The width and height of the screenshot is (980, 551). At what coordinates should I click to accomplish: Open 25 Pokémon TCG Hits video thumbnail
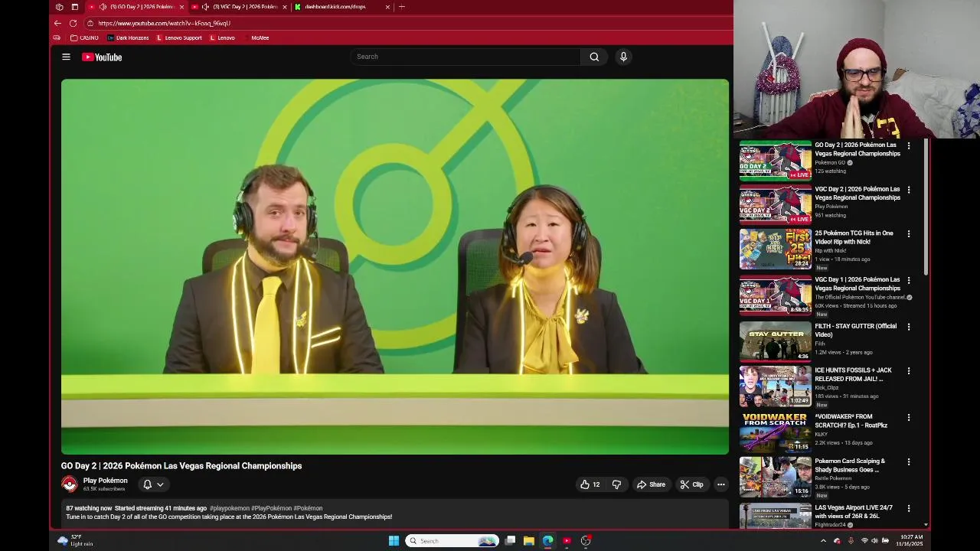coord(775,249)
